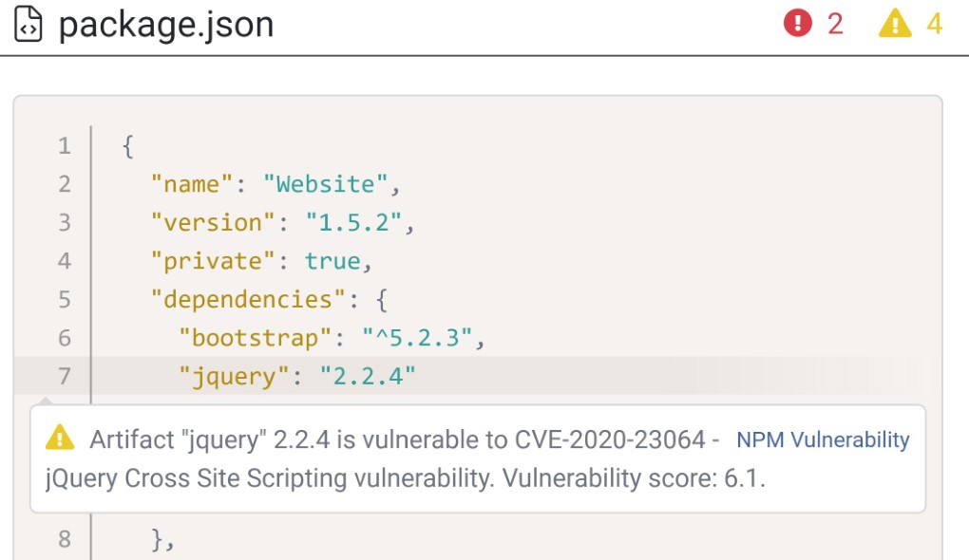
Task: Click the yellow warning count badge
Action: click(x=896, y=24)
